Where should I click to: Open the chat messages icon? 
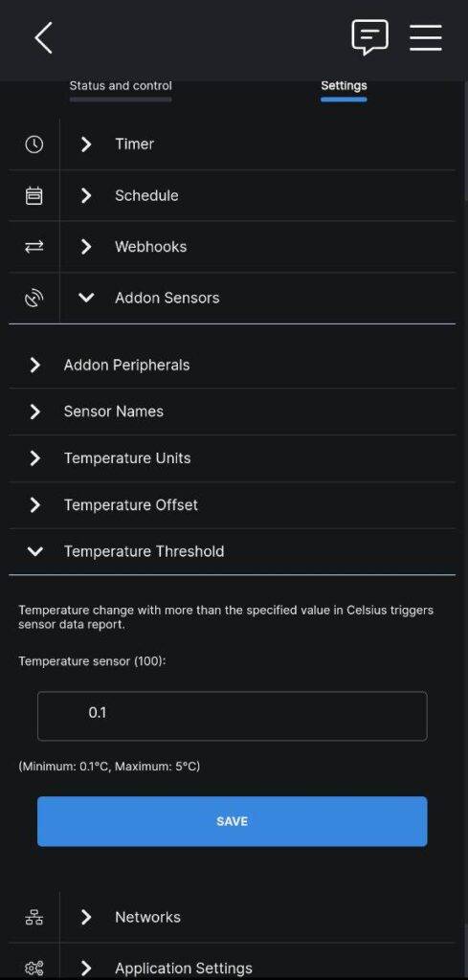(x=369, y=37)
